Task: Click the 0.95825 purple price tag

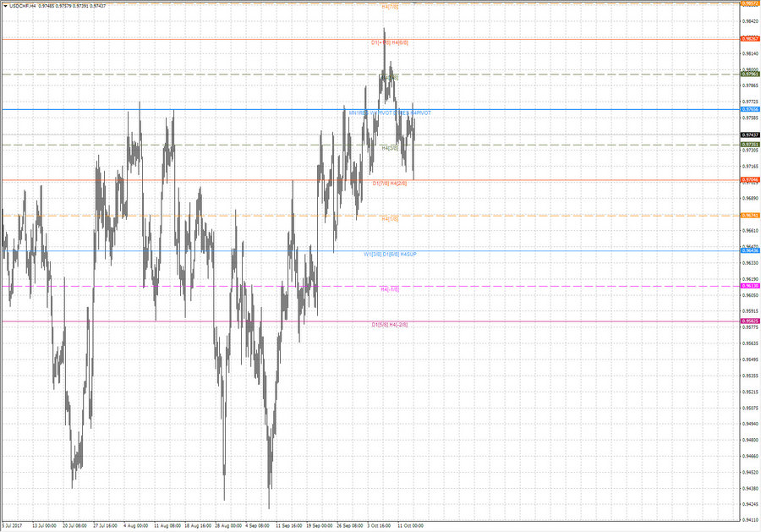Action: [x=750, y=321]
